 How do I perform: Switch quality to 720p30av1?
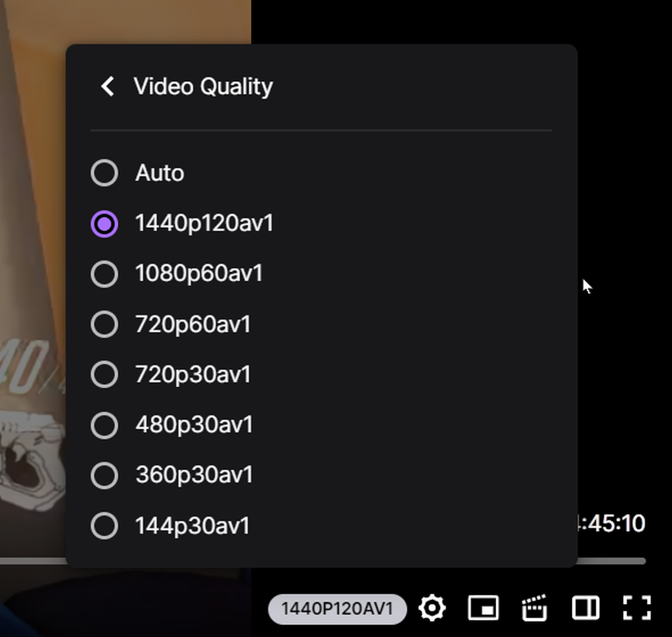pyautogui.click(x=171, y=375)
